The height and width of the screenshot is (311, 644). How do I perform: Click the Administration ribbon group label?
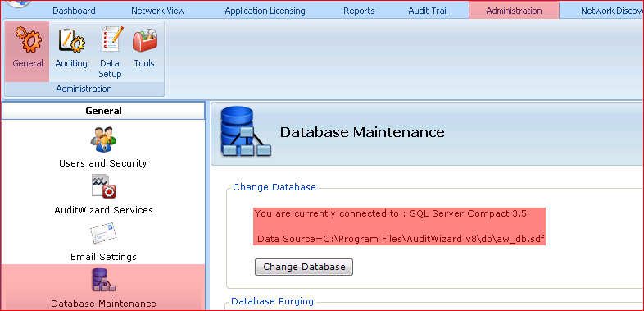click(84, 89)
